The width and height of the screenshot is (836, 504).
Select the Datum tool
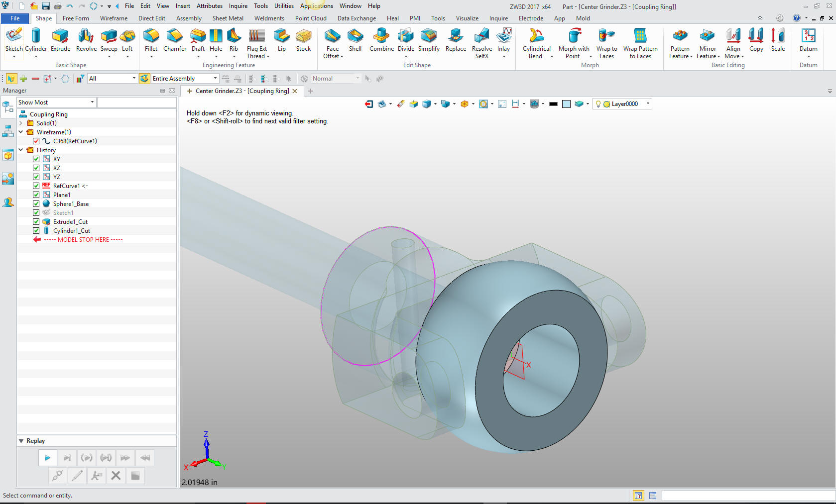click(808, 40)
